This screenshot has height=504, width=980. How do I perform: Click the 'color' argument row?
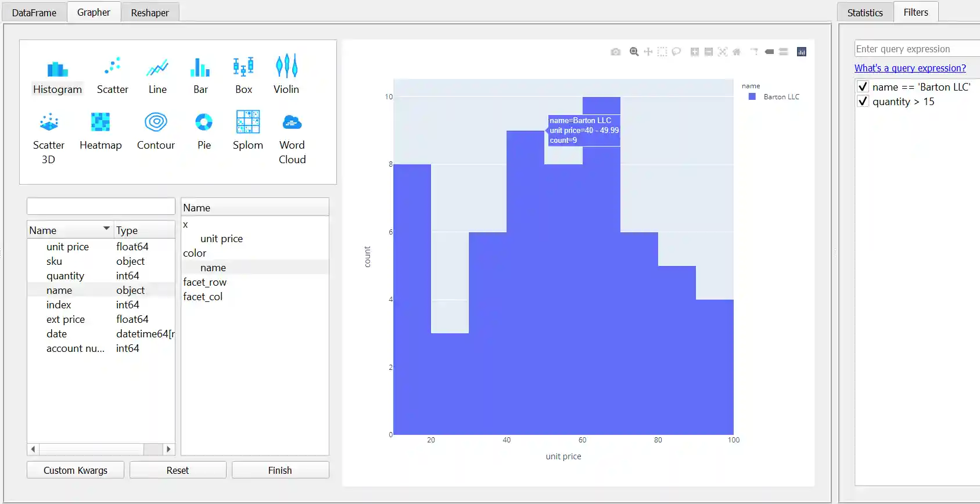coord(255,253)
